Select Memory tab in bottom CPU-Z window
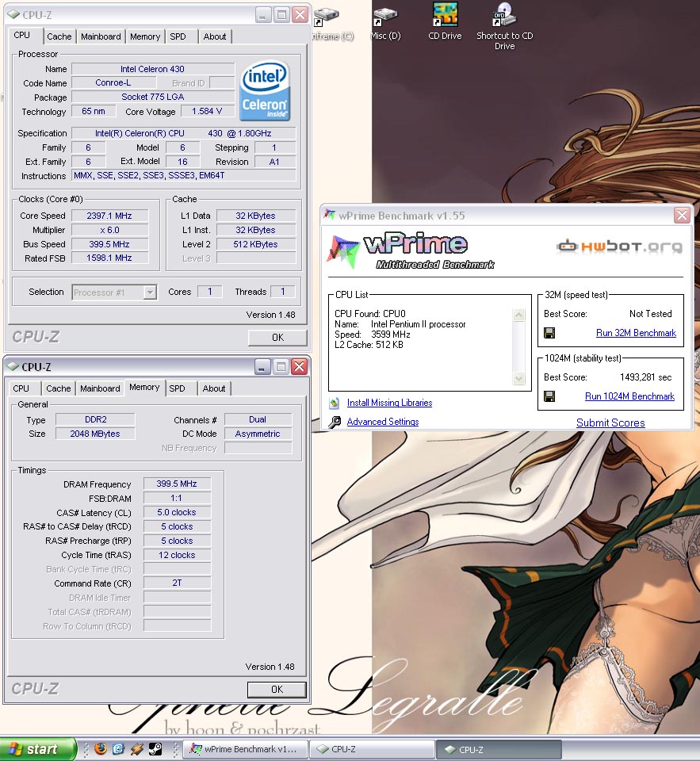 click(x=144, y=387)
